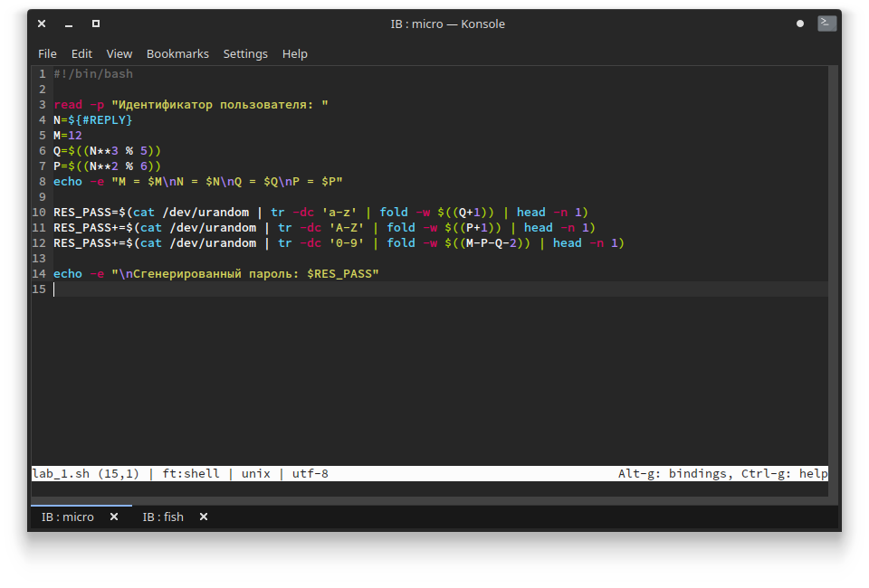
Task: Click the M=12 assignment line
Action: 68,135
